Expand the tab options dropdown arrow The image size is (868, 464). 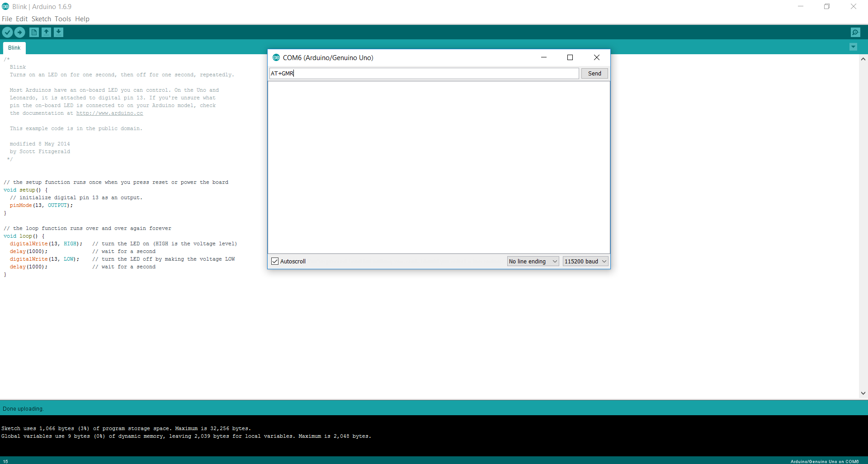[853, 47]
